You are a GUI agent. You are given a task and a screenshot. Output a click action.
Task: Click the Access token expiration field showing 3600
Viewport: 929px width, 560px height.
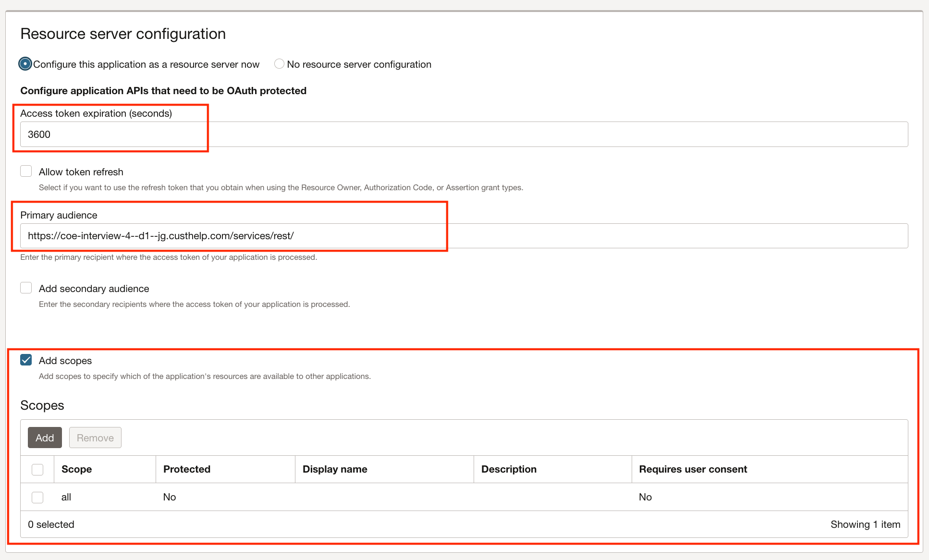click(192, 134)
